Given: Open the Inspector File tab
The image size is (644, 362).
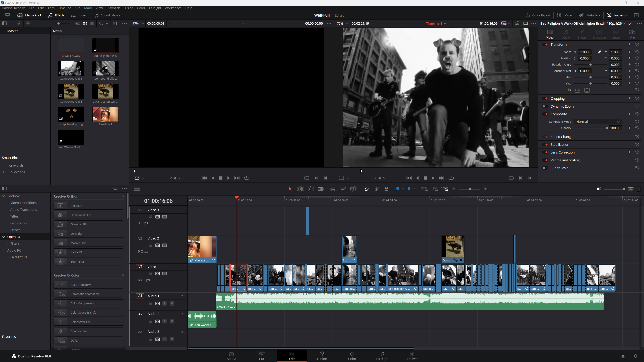Looking at the screenshot, I should (632, 34).
